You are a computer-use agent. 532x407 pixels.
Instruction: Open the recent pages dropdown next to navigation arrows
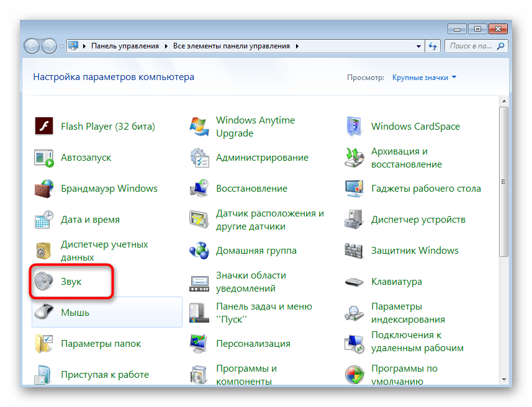pyautogui.click(x=62, y=46)
